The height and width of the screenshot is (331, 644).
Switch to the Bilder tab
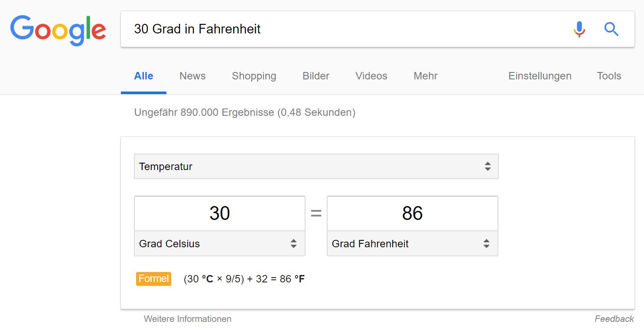(x=316, y=76)
